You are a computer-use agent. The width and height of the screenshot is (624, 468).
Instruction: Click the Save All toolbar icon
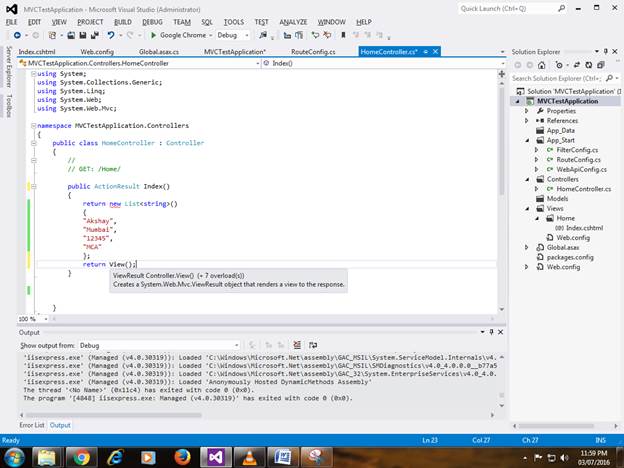click(95, 35)
